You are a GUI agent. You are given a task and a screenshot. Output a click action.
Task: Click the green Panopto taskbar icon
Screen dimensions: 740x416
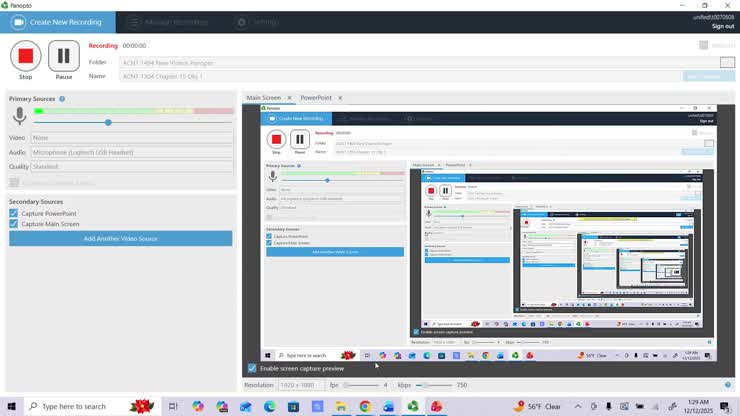coord(413,407)
